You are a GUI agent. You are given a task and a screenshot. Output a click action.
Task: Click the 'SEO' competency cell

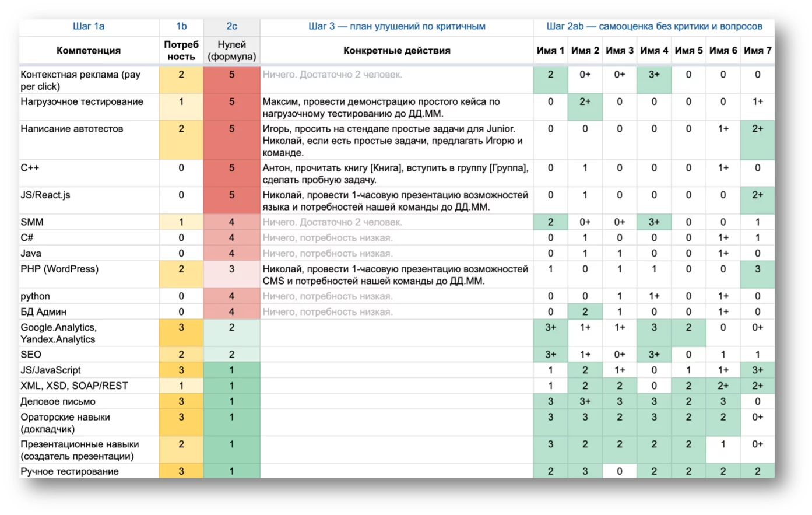click(x=89, y=354)
